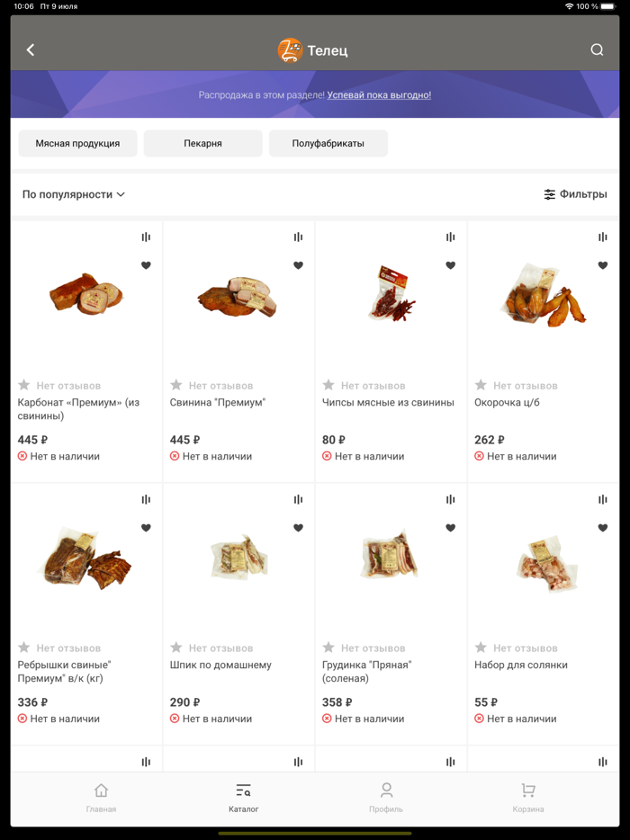
Task: Go to the Главная home tab
Action: [x=101, y=797]
